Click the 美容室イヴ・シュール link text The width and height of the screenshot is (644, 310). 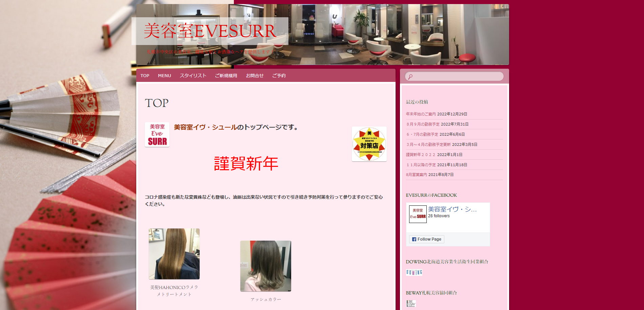205,127
